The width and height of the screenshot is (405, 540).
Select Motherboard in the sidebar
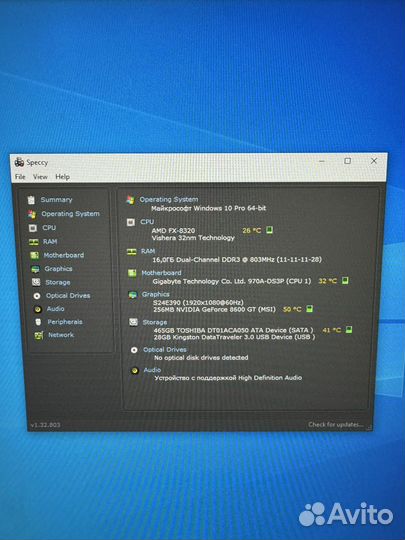coord(64,255)
